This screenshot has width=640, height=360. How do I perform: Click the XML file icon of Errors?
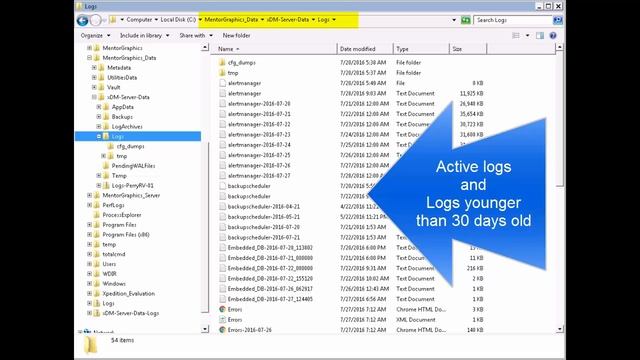tap(222, 319)
